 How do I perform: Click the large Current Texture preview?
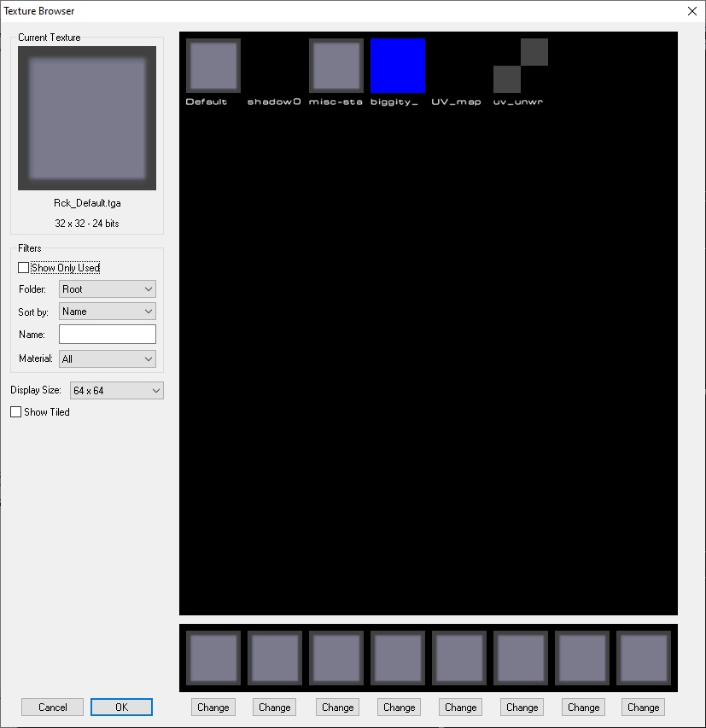point(87,118)
